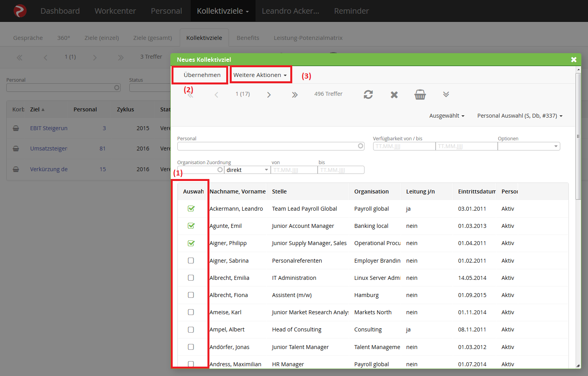Screen dimensions: 588x376
Task: Select Albrecht, Emilia checkbox
Action: tap(191, 278)
